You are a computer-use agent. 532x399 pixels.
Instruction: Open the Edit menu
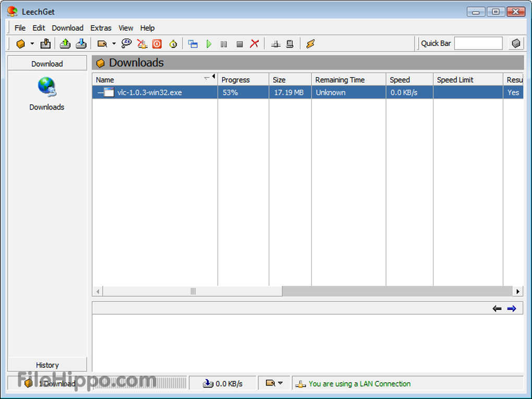(x=39, y=28)
